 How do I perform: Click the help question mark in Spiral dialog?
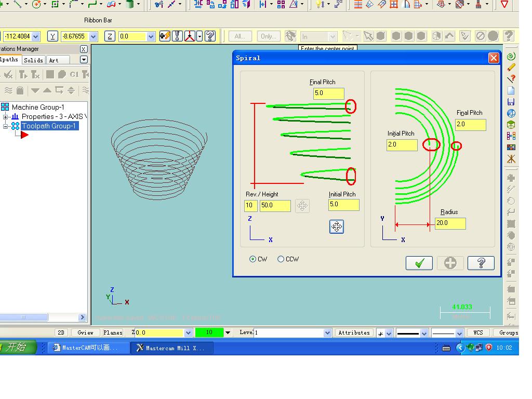coord(481,263)
